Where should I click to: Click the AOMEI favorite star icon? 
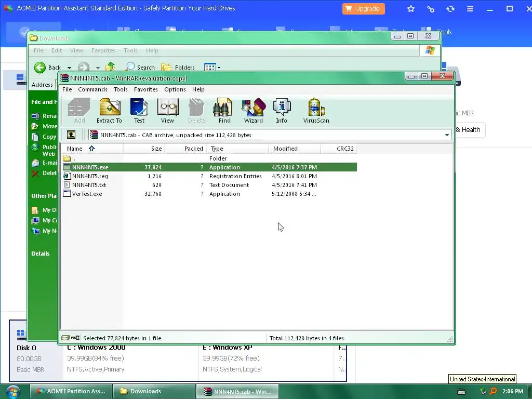point(411,9)
